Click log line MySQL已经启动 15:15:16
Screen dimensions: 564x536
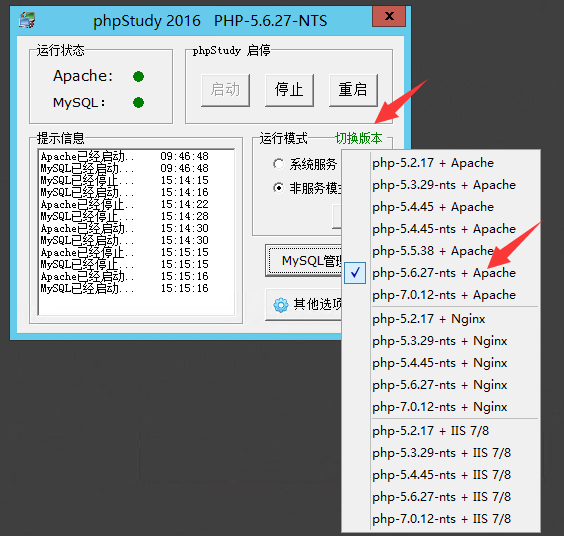click(x=124, y=288)
